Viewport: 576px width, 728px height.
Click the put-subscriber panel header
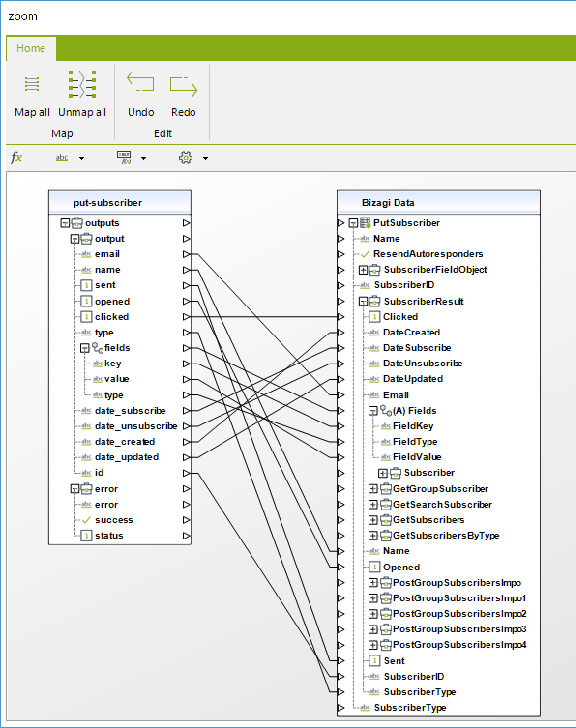coord(120,203)
